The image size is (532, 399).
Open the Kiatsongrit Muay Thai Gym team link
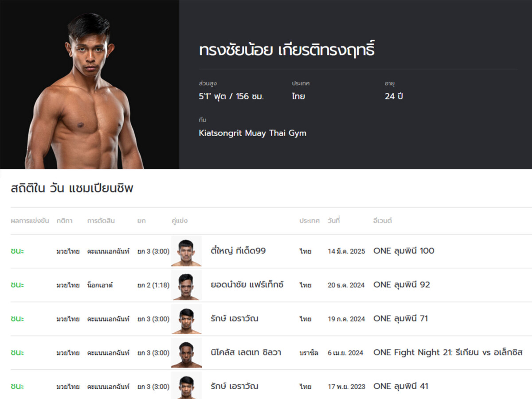252,133
